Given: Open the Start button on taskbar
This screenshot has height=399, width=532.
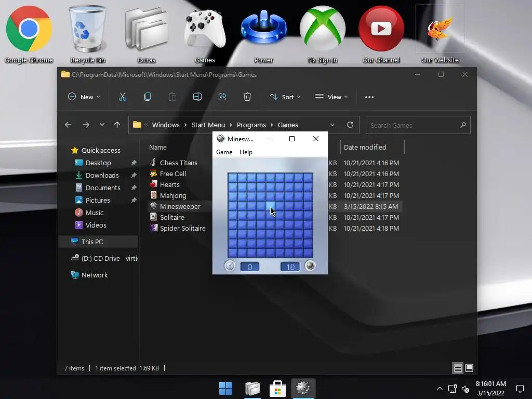Looking at the screenshot, I should [225, 389].
